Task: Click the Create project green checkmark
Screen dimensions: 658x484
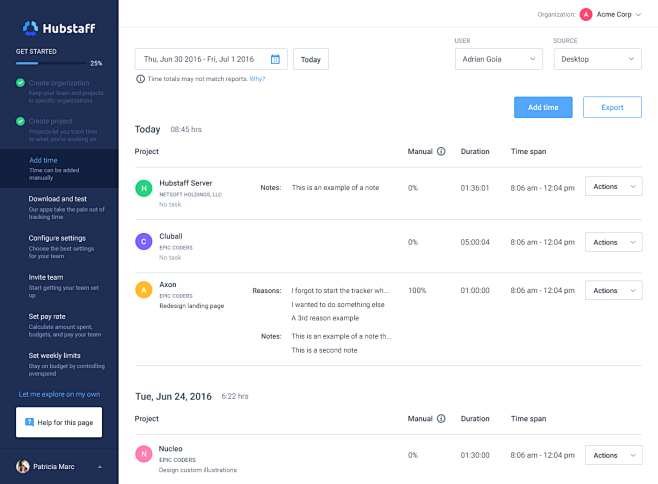Action: [x=20, y=121]
